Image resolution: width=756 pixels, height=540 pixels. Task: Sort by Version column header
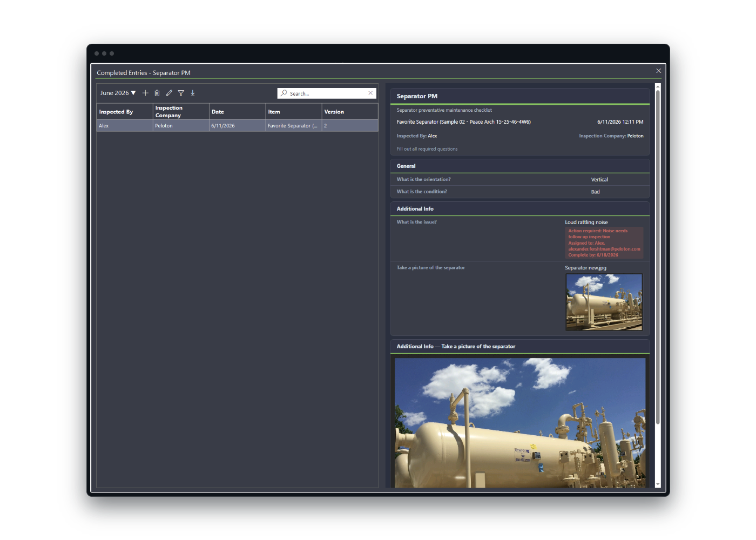click(x=350, y=112)
